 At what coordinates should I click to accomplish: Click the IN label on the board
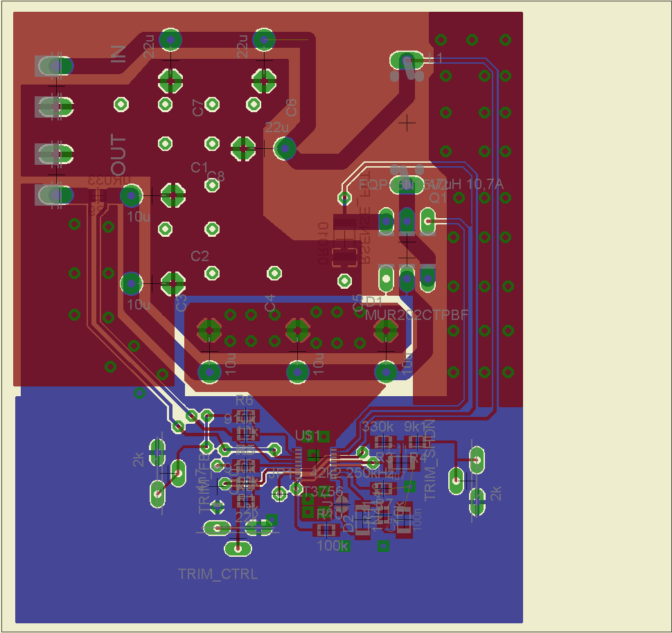pyautogui.click(x=118, y=54)
